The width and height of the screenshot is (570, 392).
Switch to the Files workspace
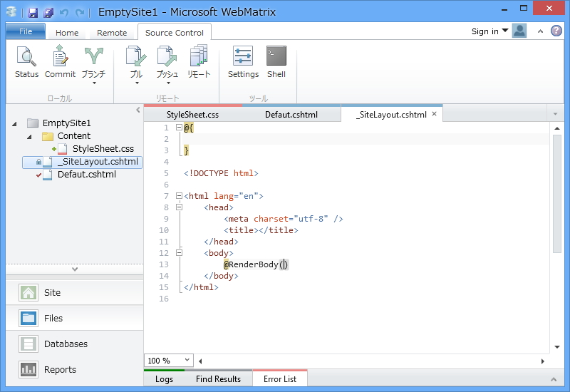pyautogui.click(x=75, y=318)
